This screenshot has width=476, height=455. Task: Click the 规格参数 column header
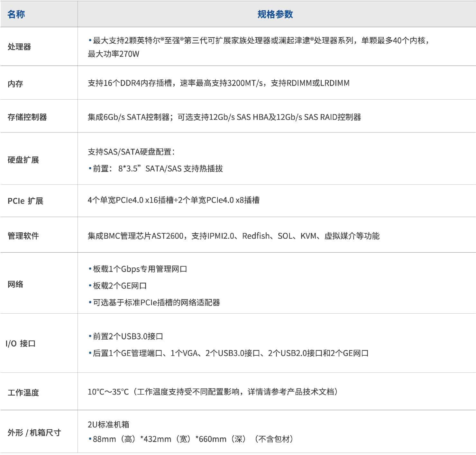click(x=275, y=14)
